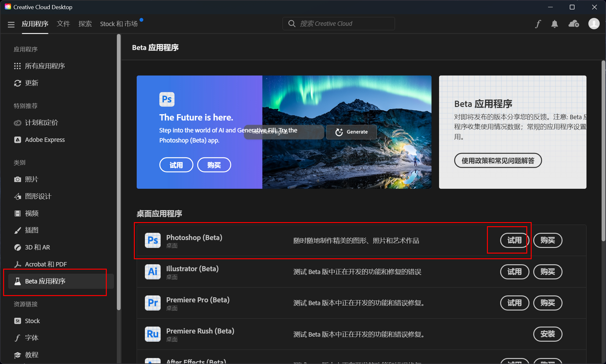Click 购买 on the Photoshop banner
Image resolution: width=606 pixels, height=364 pixels.
pos(214,165)
